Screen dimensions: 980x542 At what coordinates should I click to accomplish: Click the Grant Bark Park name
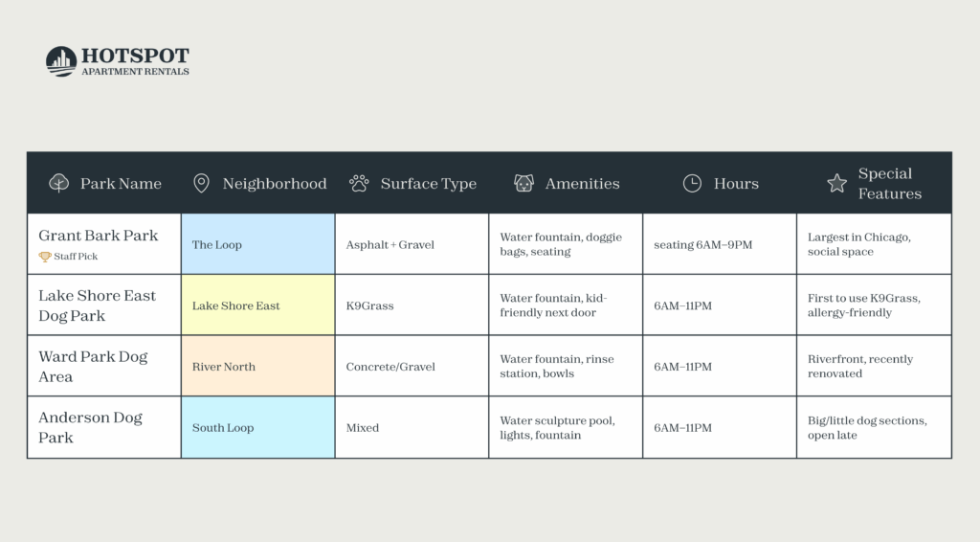coord(99,236)
